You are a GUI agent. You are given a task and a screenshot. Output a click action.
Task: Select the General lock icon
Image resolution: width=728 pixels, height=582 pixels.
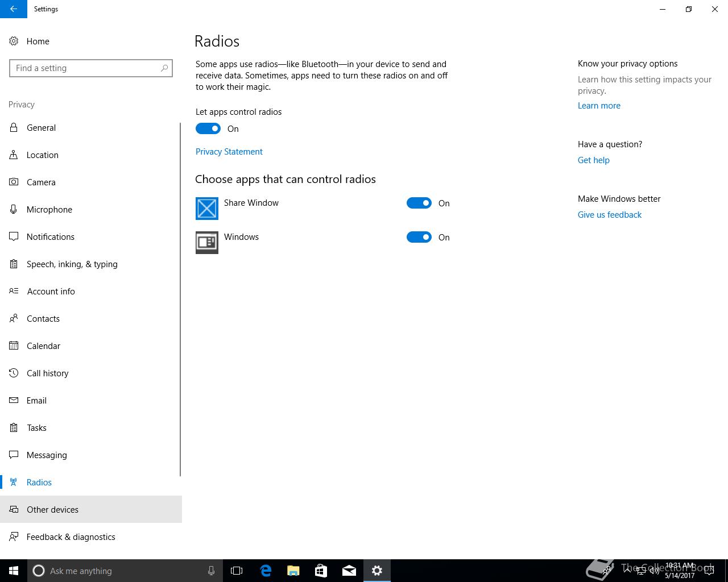coord(14,128)
